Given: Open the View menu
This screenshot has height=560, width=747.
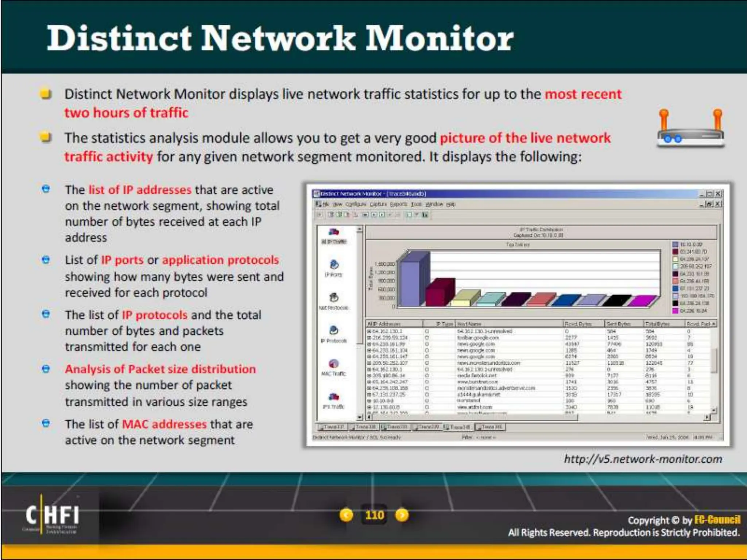Looking at the screenshot, I should pos(337,204).
